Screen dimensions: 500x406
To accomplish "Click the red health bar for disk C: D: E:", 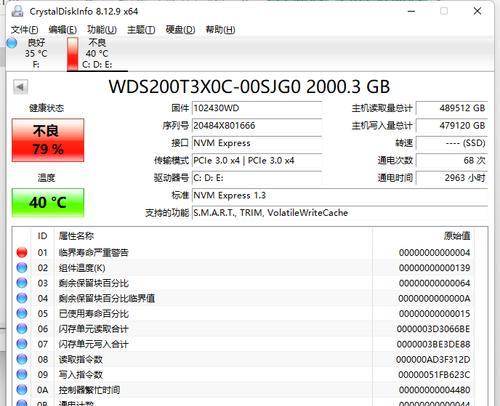I will pyautogui.click(x=72, y=53).
